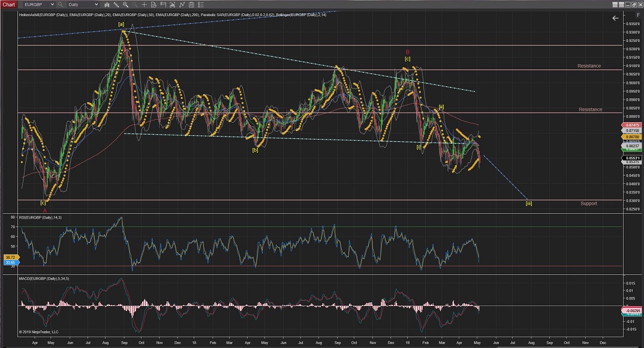Choose the crosshair cursor plus icon
Image resolution: width=644 pixels, height=348 pixels.
pos(144,5)
